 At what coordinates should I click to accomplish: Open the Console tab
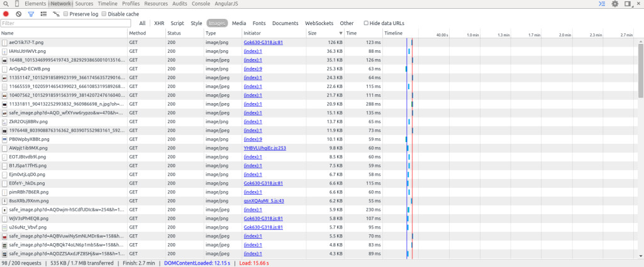pyautogui.click(x=201, y=4)
